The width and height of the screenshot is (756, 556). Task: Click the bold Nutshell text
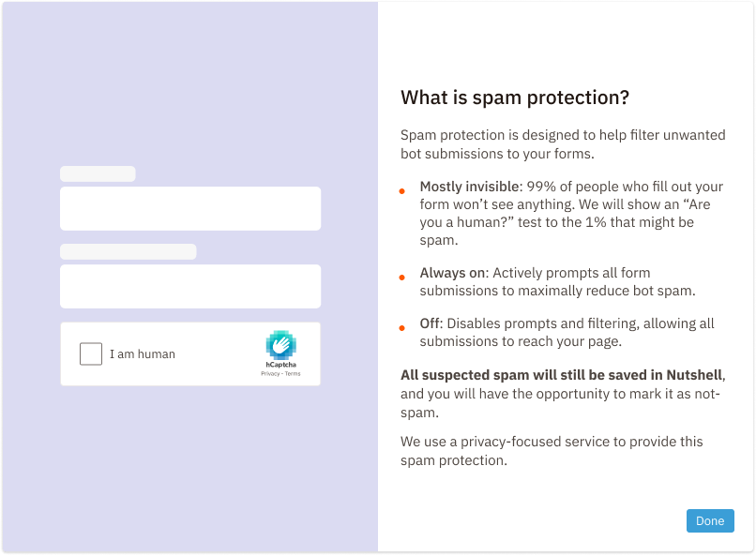tap(693, 374)
